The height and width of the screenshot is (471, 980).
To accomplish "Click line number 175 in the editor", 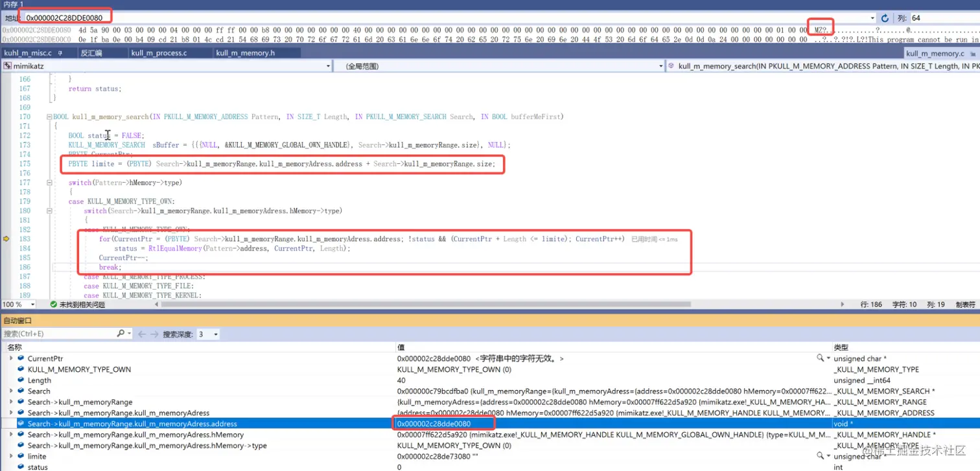I will (25, 164).
